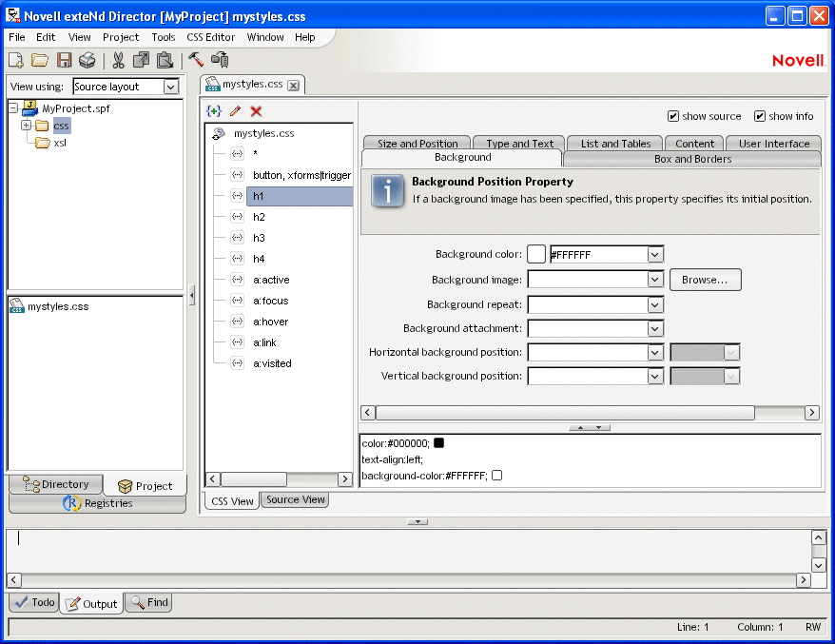Click the Background color white swatch

pyautogui.click(x=535, y=254)
